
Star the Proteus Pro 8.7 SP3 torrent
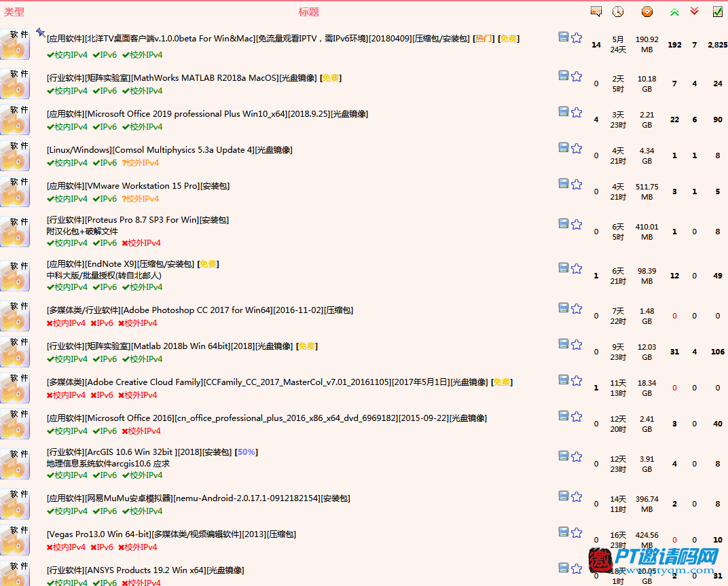coord(577,224)
